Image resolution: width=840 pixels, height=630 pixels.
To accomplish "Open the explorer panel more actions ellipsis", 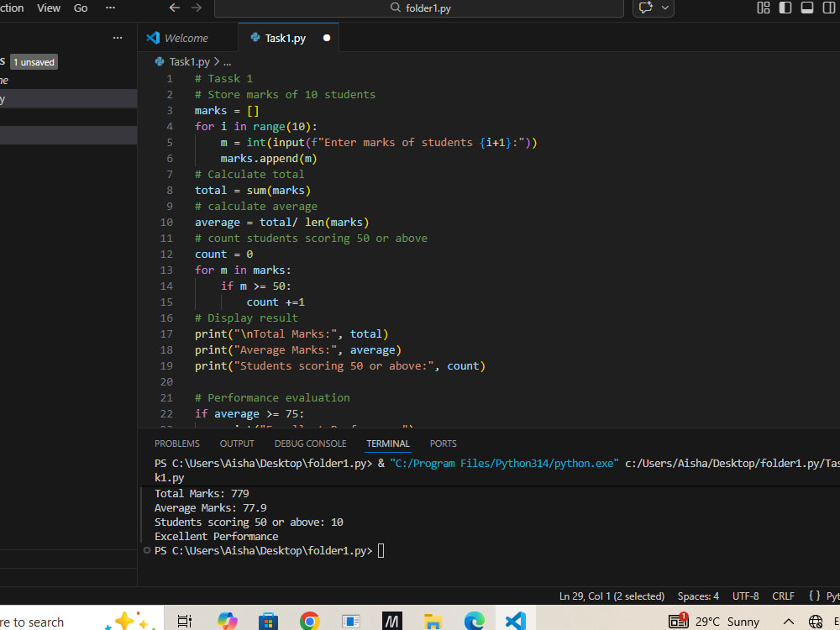I will [118, 38].
